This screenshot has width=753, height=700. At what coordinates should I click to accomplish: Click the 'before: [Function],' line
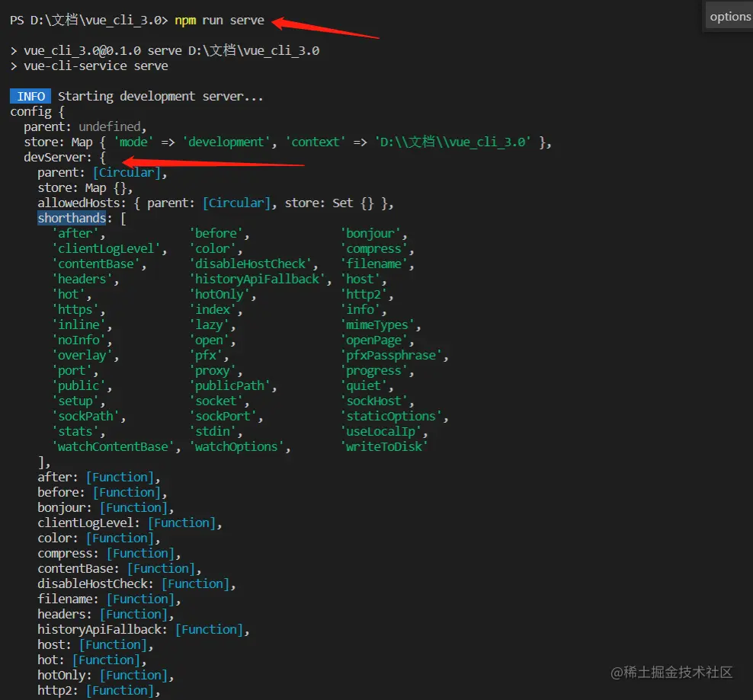click(x=102, y=493)
